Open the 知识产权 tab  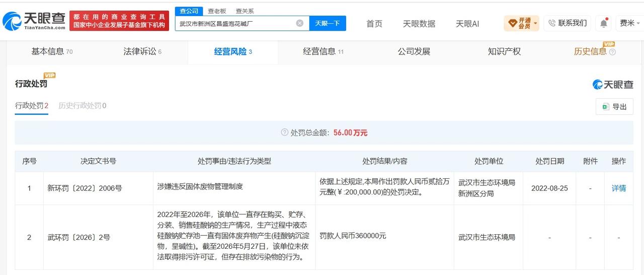tap(504, 52)
